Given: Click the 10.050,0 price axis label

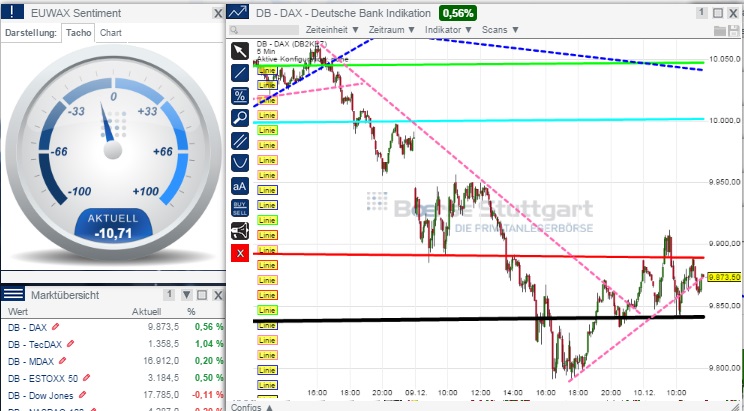Looking at the screenshot, I should pyautogui.click(x=725, y=59).
